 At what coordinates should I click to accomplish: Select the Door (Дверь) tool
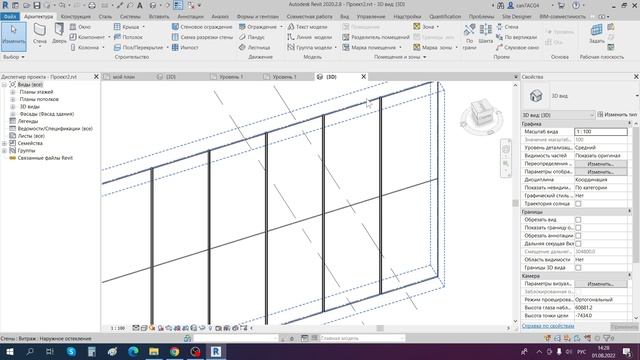[59, 34]
